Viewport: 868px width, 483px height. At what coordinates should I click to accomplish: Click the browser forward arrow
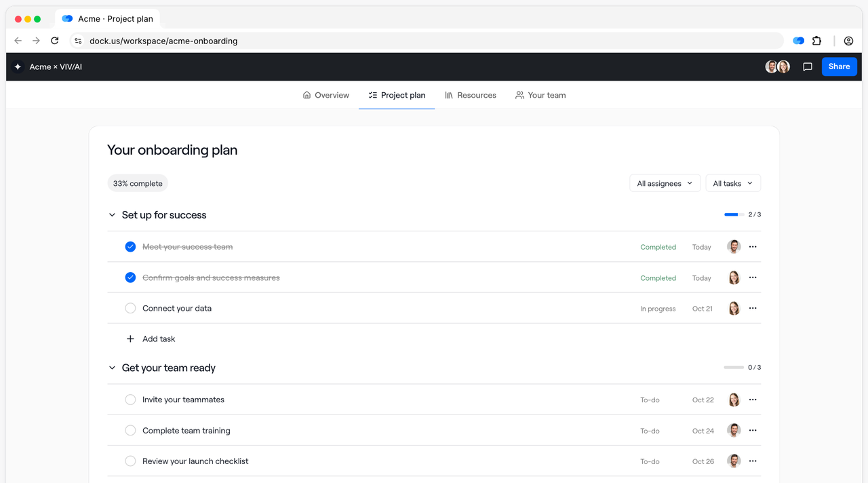click(37, 41)
